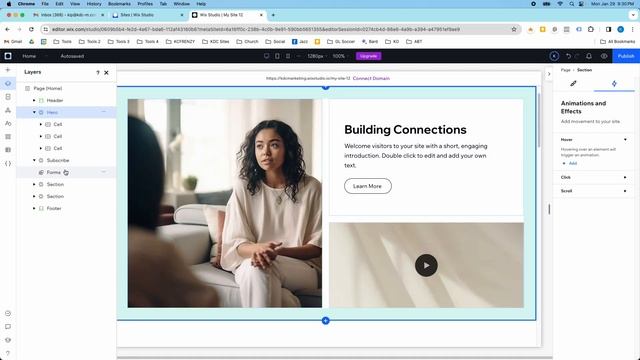
Task: Open the 100% zoom dropdown
Action: (340, 56)
